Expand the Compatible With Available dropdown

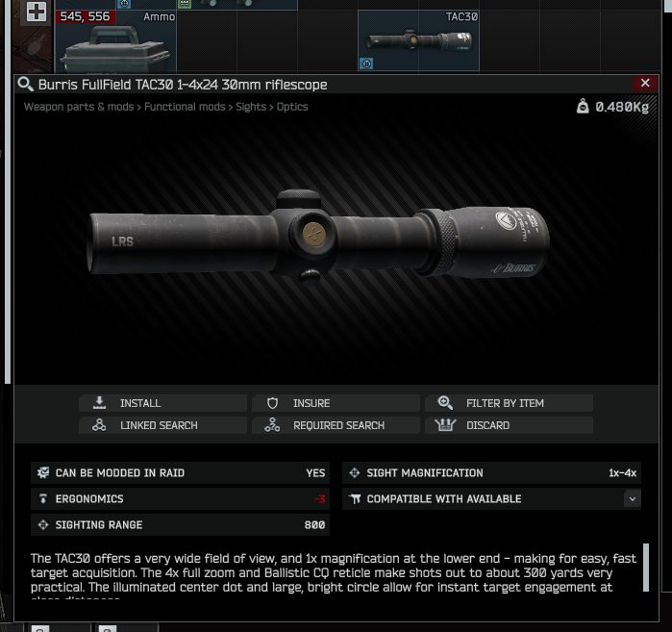[633, 499]
